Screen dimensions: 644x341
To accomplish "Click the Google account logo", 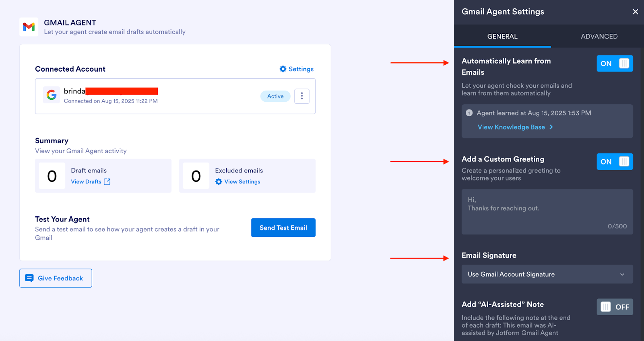I will pos(52,95).
